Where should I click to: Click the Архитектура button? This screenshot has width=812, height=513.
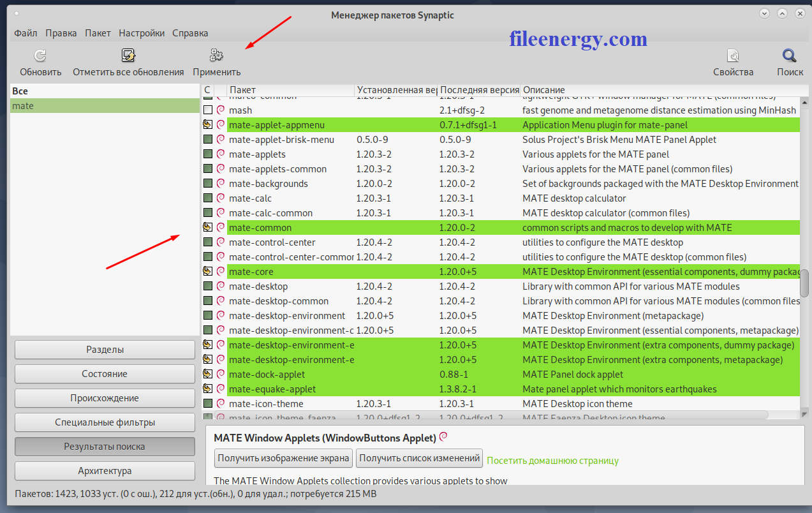coord(105,471)
